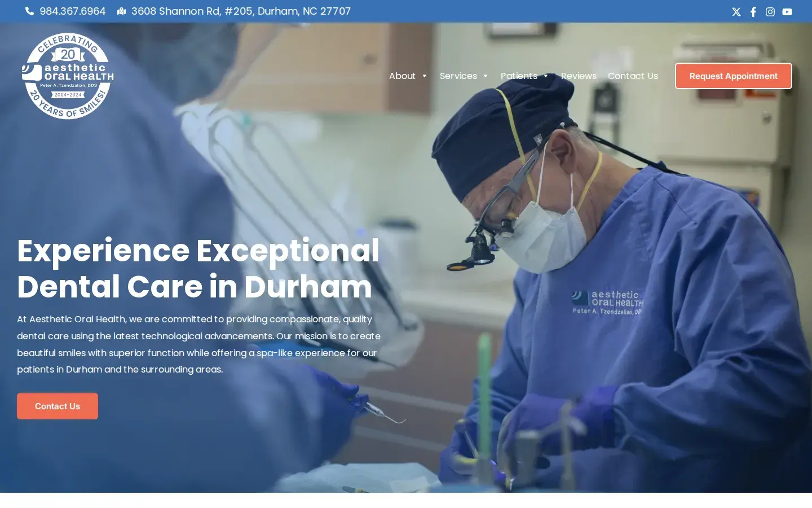Open the Facebook social icon
This screenshot has width=812, height=508.
click(x=753, y=12)
